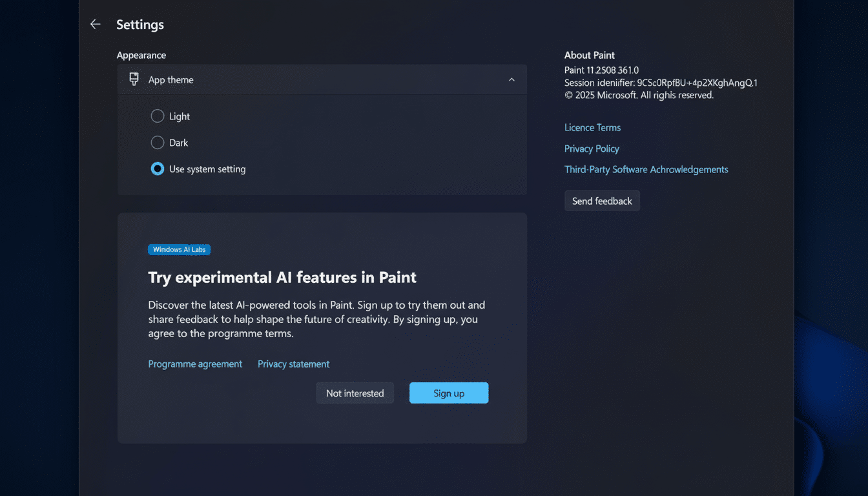Screen dimensions: 868x496
Task: Sign up for experimental AI features
Action: click(448, 393)
